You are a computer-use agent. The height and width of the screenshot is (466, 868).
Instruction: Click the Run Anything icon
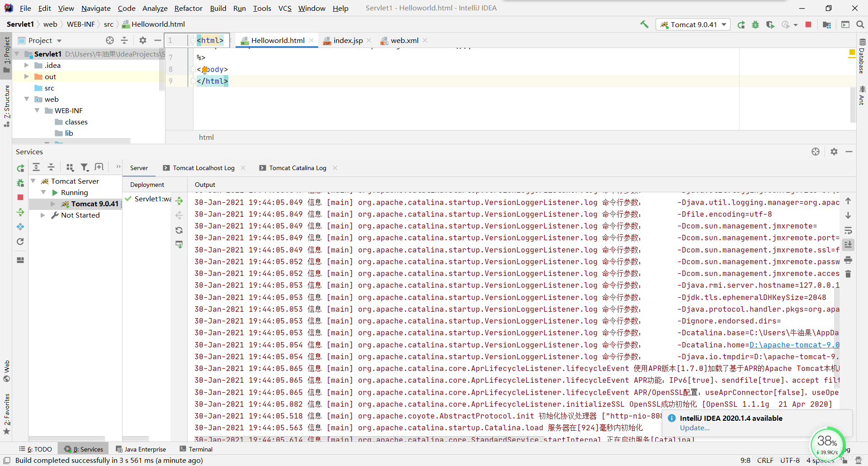(x=845, y=24)
